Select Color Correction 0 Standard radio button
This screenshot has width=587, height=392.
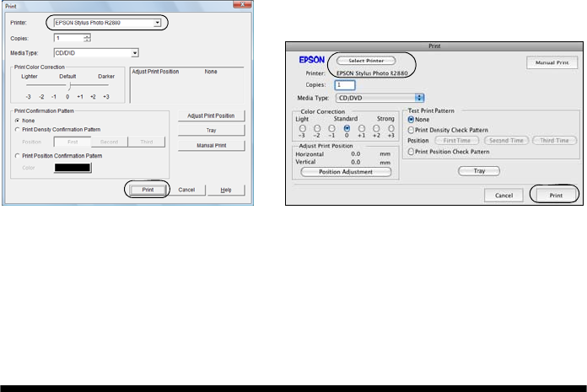pyautogui.click(x=347, y=129)
